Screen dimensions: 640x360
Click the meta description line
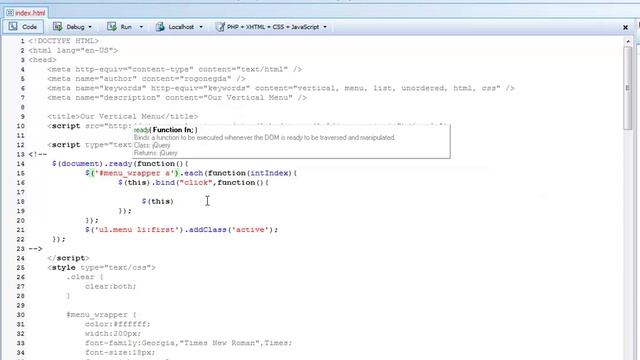coord(177,98)
